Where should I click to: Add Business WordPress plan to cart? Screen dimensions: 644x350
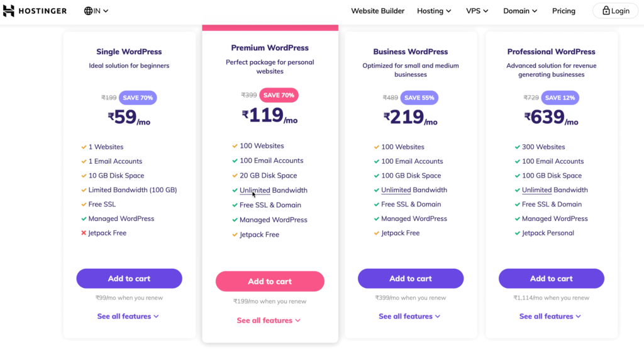click(x=411, y=278)
